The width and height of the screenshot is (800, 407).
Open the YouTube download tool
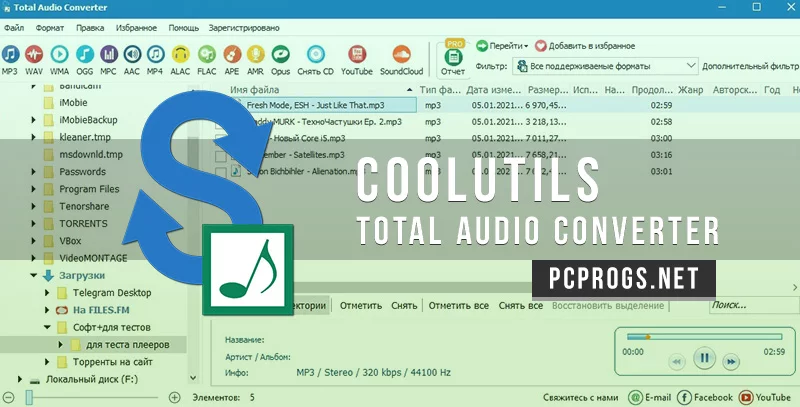(x=357, y=60)
